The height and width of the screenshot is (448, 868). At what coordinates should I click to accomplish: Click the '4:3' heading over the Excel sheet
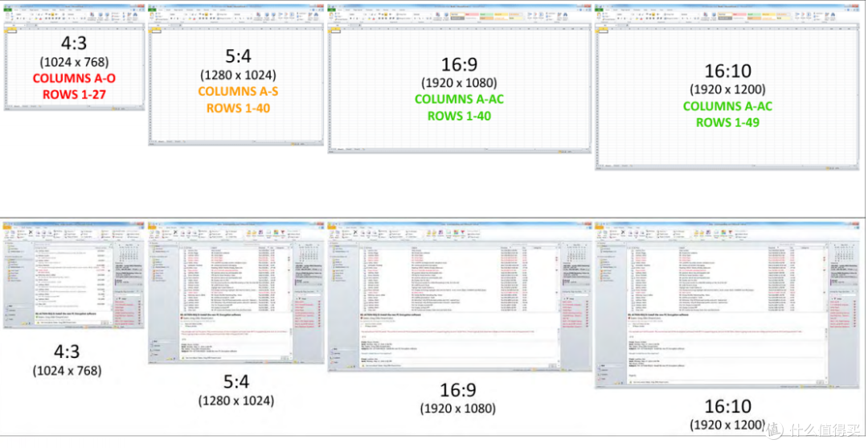click(x=74, y=43)
